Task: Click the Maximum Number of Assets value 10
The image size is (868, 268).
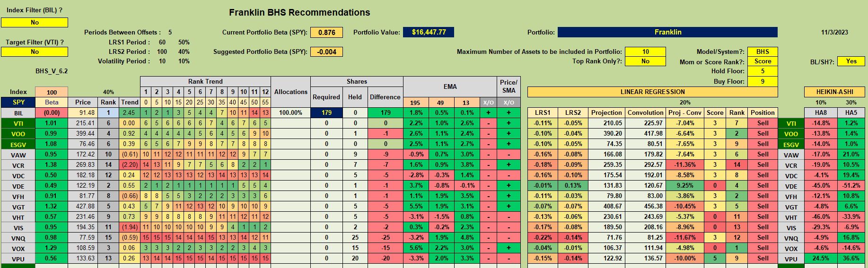Action: coord(645,52)
